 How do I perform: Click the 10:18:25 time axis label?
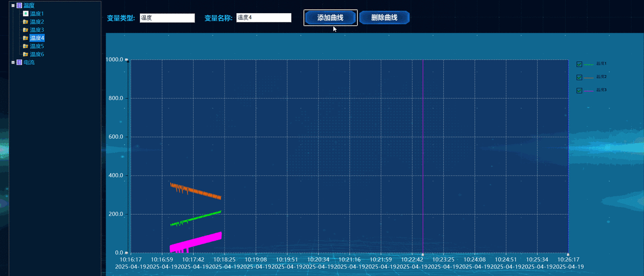(x=224, y=259)
